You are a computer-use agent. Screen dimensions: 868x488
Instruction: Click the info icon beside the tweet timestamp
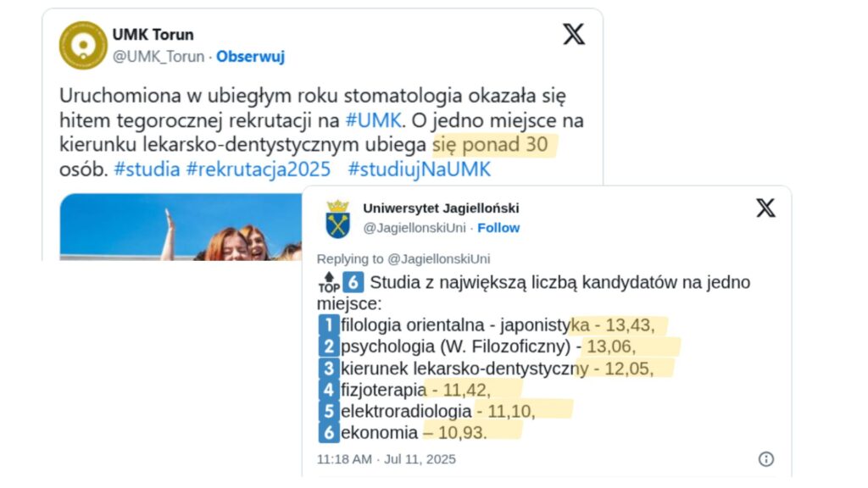[x=766, y=459]
